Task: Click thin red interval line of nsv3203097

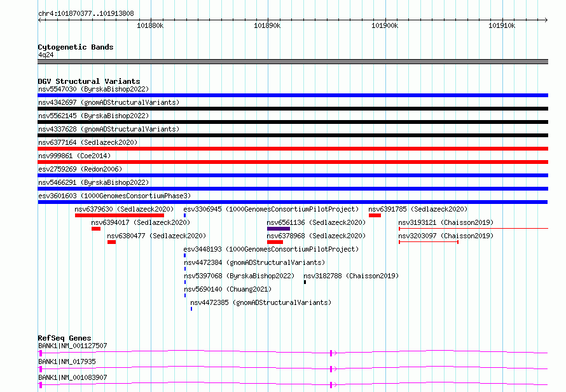Action: 429,242
